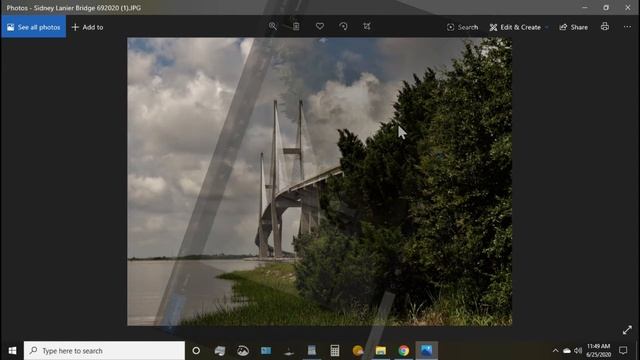Viewport: 640px width, 360px height.
Task: Open the clock showing 11:49 AM
Action: pyautogui.click(x=598, y=350)
